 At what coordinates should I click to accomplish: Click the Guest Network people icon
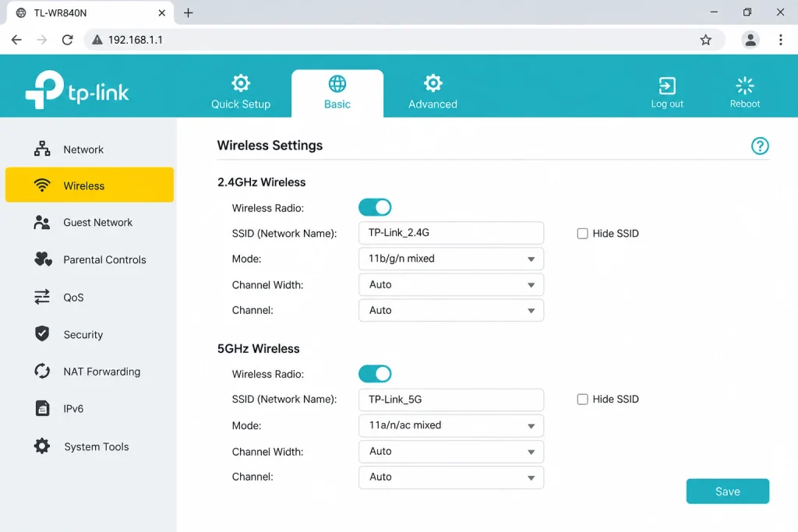[42, 222]
